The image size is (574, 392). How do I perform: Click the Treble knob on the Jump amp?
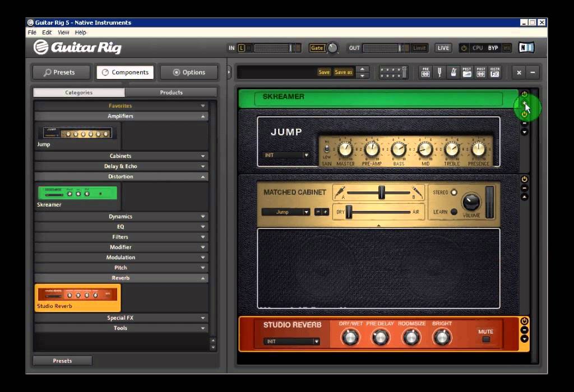[452, 150]
